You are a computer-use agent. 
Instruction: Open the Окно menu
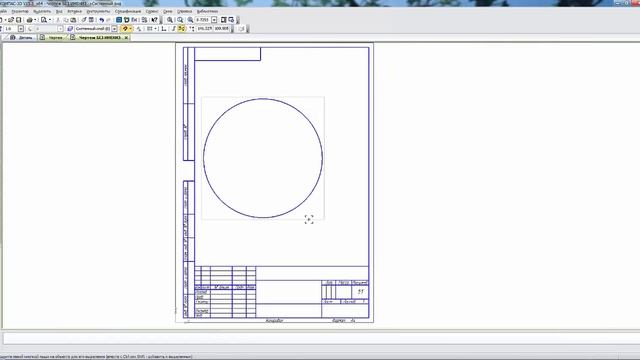167,11
